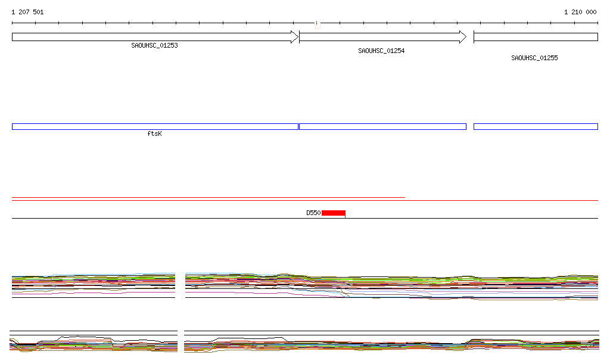This screenshot has height=364, width=610.
Task: Click the D550 text label
Action: pos(313,213)
